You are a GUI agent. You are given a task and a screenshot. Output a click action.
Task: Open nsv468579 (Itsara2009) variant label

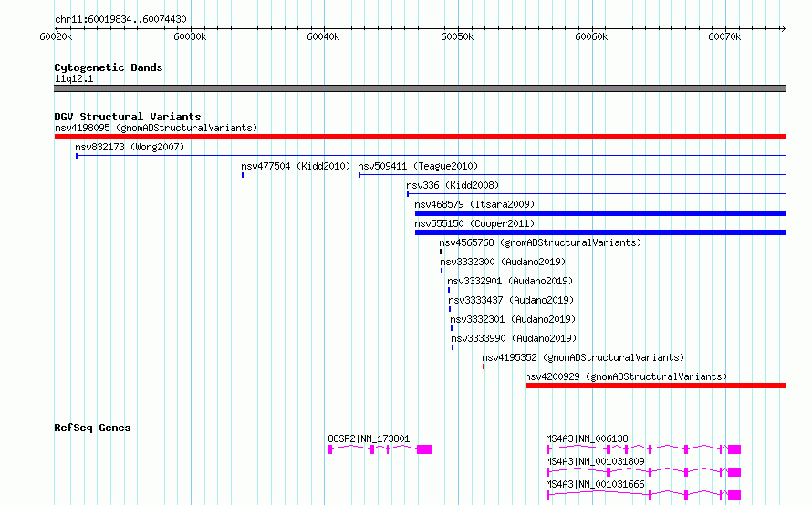point(474,204)
